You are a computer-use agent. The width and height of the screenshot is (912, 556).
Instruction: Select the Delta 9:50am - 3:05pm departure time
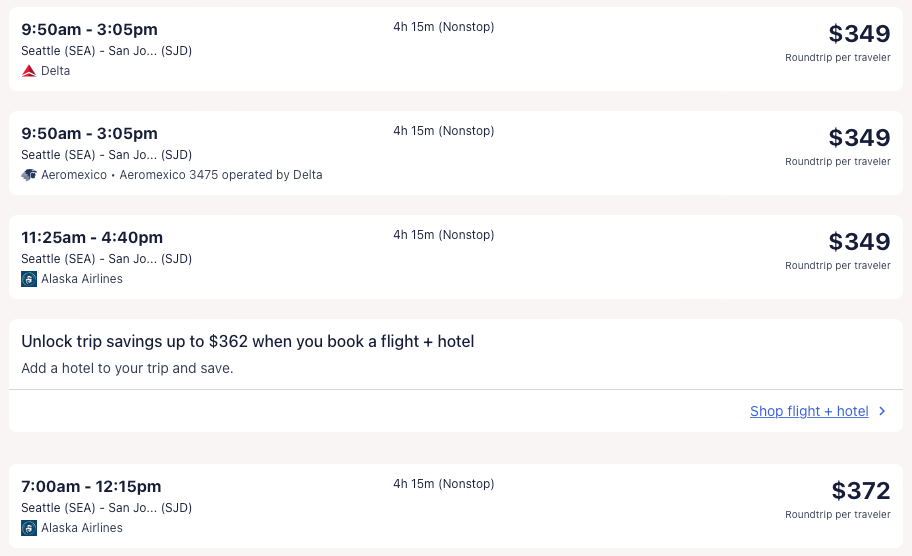[x=90, y=30]
